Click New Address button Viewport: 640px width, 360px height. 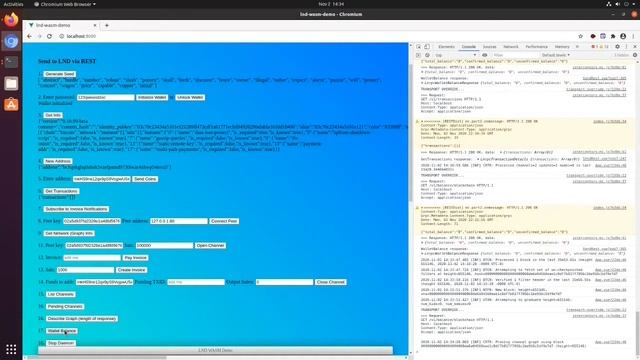tap(58, 161)
